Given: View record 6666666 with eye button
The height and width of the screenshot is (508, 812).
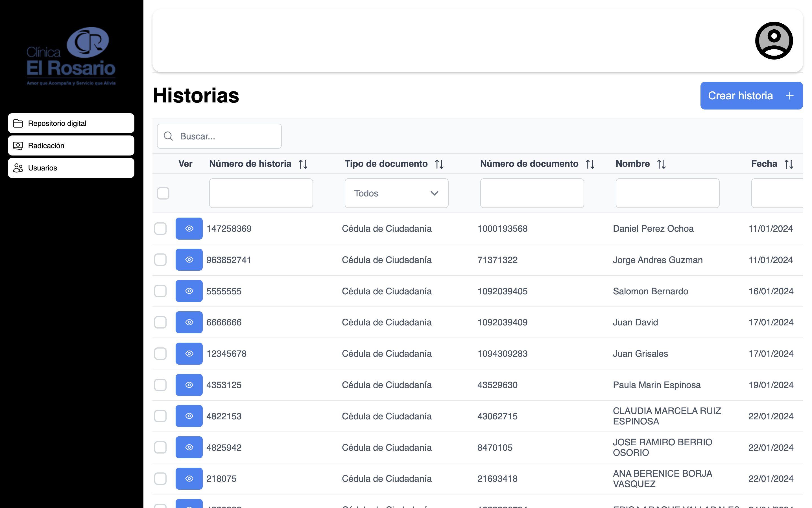Looking at the screenshot, I should coord(189,322).
